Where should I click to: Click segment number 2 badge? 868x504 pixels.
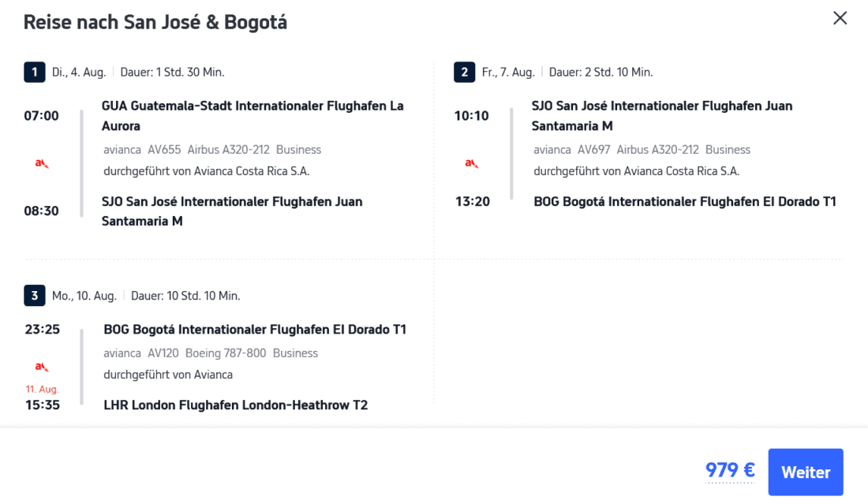(x=464, y=73)
